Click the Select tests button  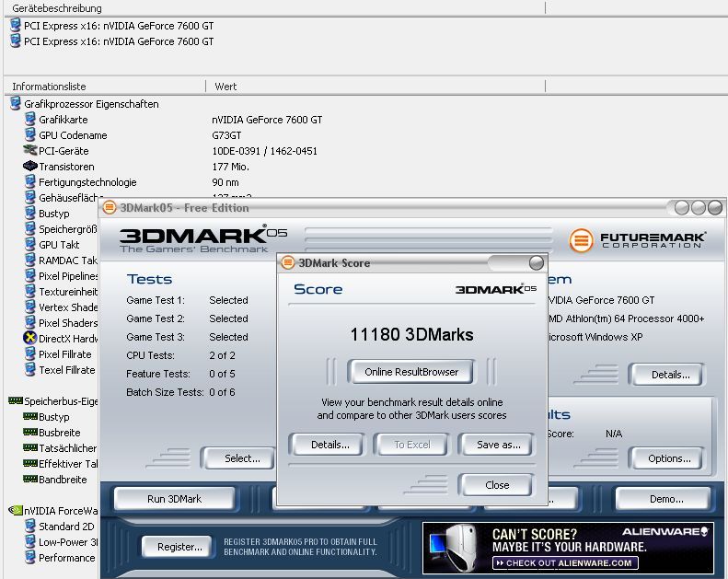point(239,458)
